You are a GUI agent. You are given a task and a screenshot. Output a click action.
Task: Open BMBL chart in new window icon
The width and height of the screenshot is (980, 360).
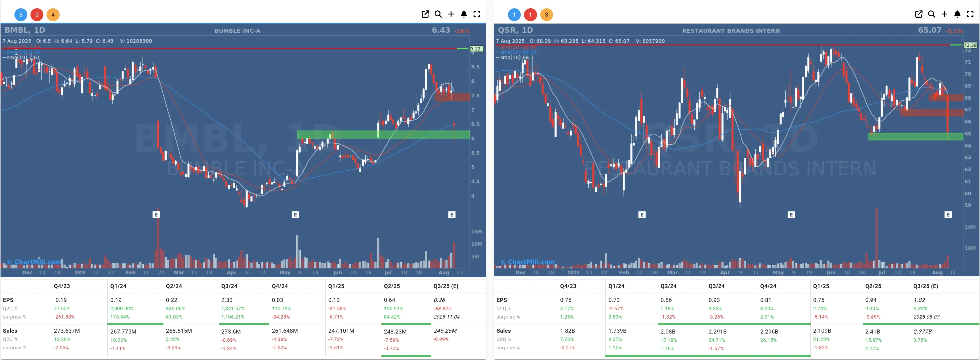425,14
